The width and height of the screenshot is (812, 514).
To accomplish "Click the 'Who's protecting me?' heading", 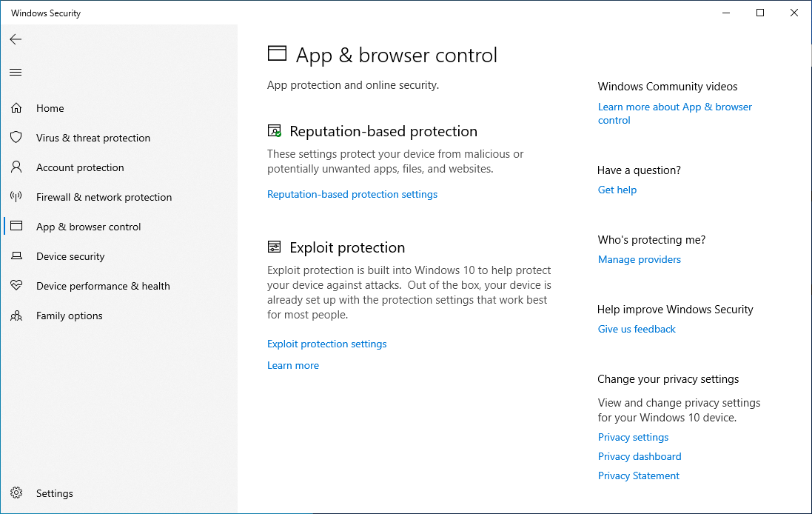I will pos(651,240).
